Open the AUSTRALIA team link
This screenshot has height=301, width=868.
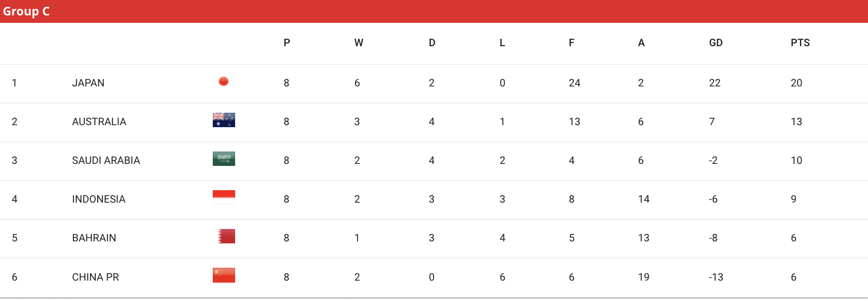point(99,122)
